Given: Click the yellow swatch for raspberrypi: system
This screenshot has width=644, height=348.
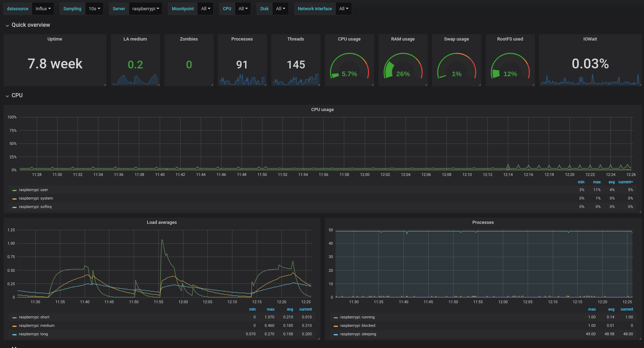Looking at the screenshot, I should coord(14,199).
